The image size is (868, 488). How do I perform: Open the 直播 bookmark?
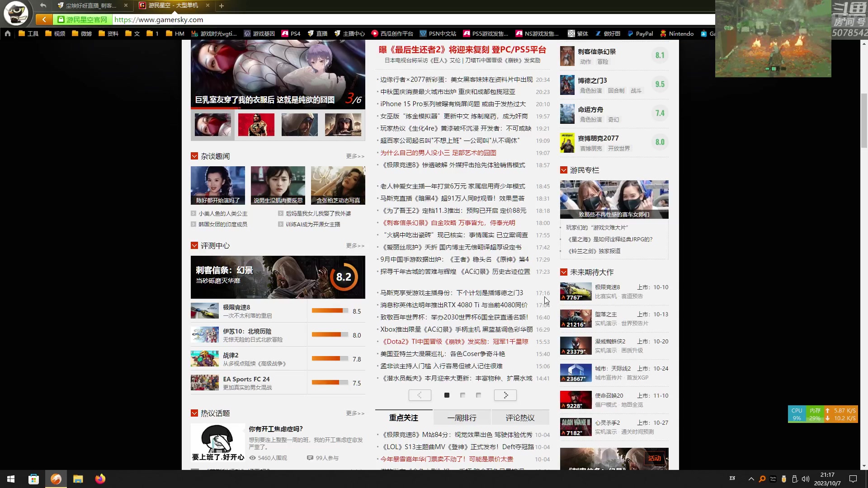pos(317,33)
